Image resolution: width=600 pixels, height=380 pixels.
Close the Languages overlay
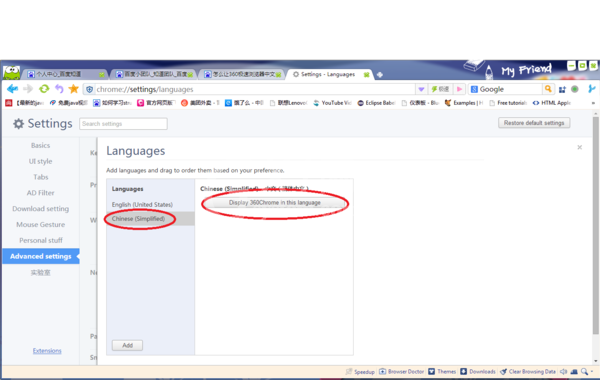pyautogui.click(x=580, y=147)
